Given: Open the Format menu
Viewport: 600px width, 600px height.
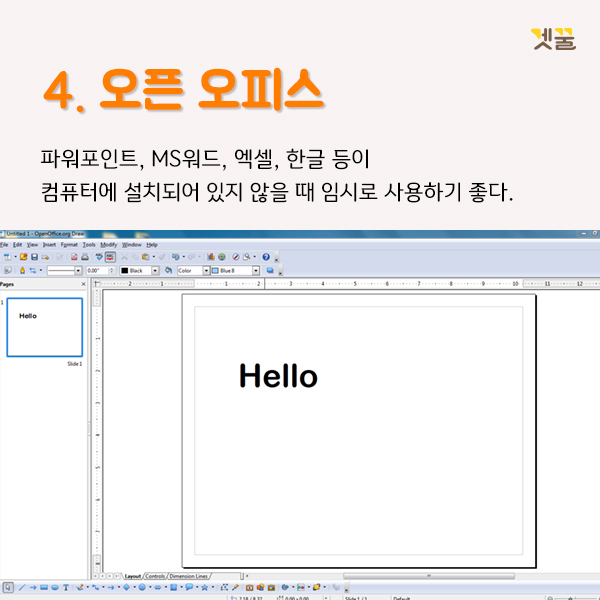Looking at the screenshot, I should click(69, 245).
